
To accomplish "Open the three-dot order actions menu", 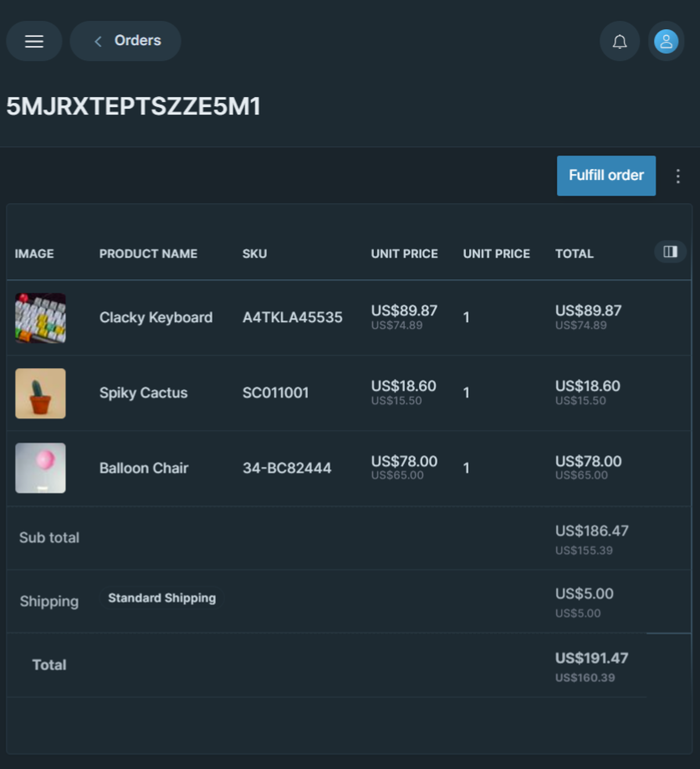I will pos(677,176).
